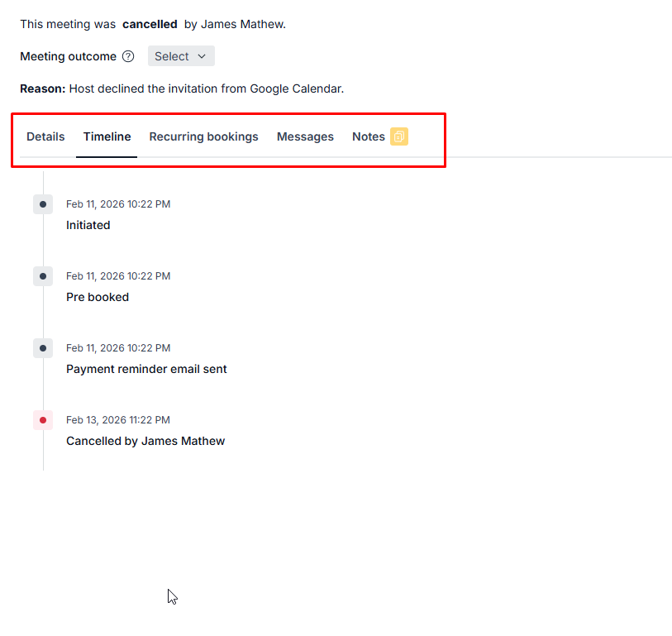Click the Pre booked timeline entry
The image size is (672, 636).
tap(98, 297)
